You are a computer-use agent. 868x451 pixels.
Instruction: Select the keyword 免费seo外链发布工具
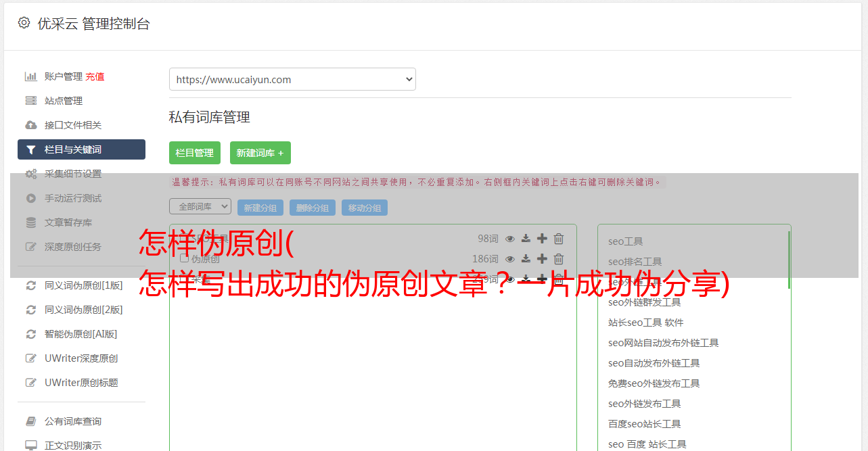(654, 383)
